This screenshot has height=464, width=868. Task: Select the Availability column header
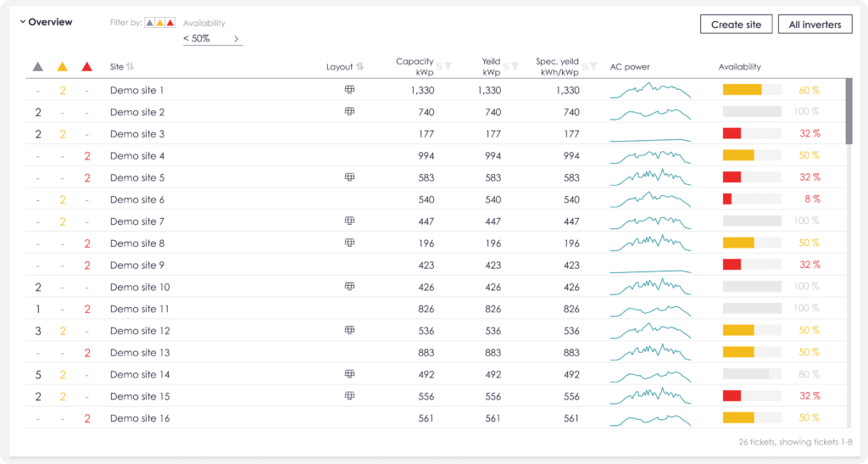tap(739, 66)
